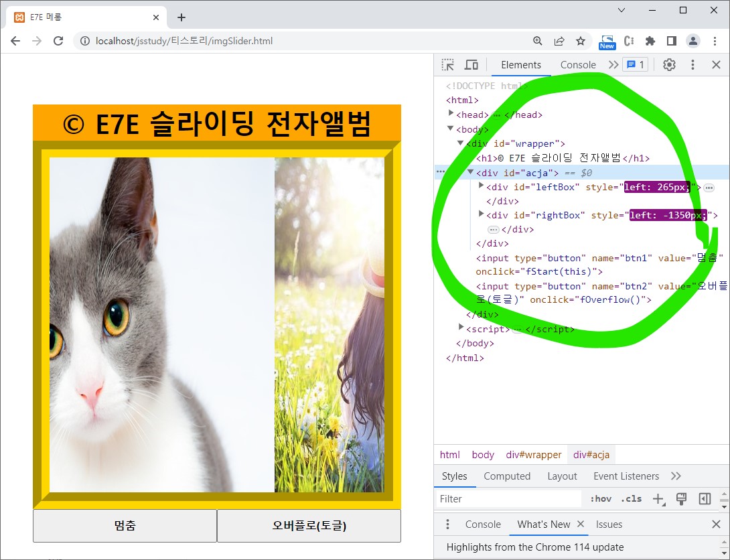Image resolution: width=730 pixels, height=560 pixels.
Task: Open a new browser tab
Action: pyautogui.click(x=181, y=17)
